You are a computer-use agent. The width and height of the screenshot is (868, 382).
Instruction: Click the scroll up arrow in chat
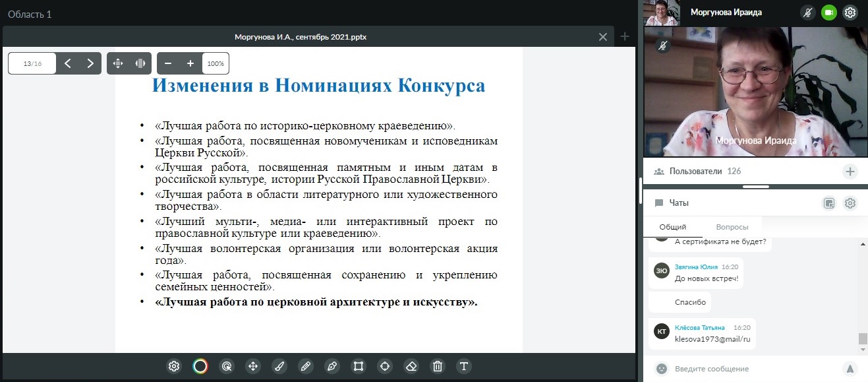tap(863, 244)
